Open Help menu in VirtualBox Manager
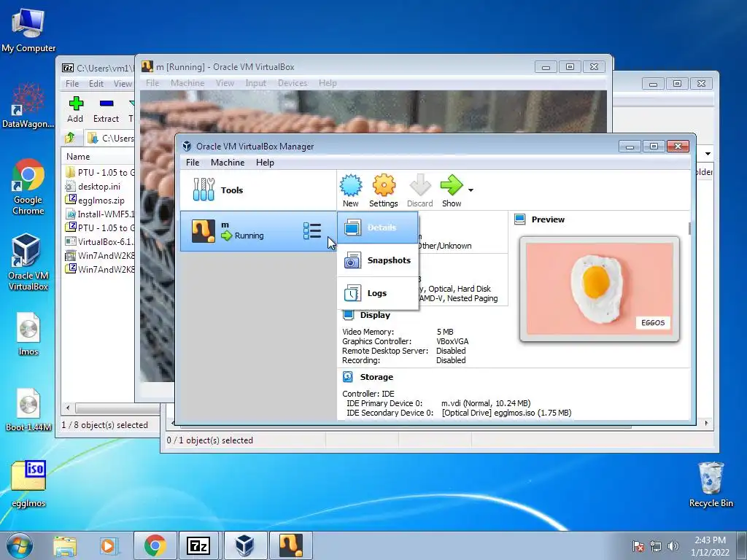 [x=265, y=163]
